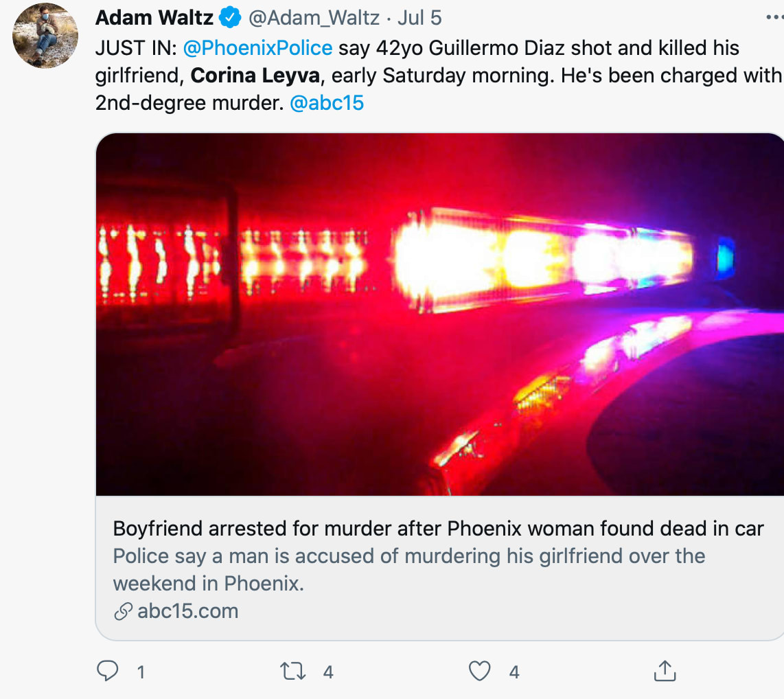Click the retweet count of 4
784x699 pixels.
pos(328,672)
